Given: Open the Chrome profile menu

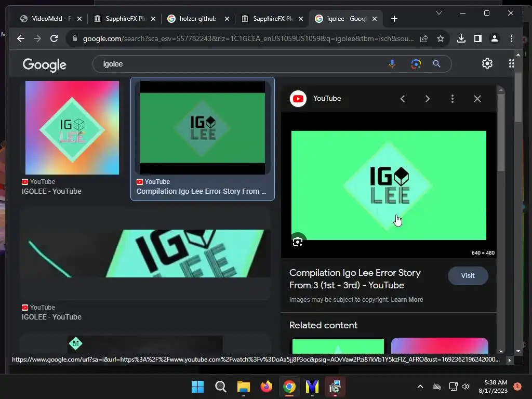Looking at the screenshot, I should click(495, 38).
